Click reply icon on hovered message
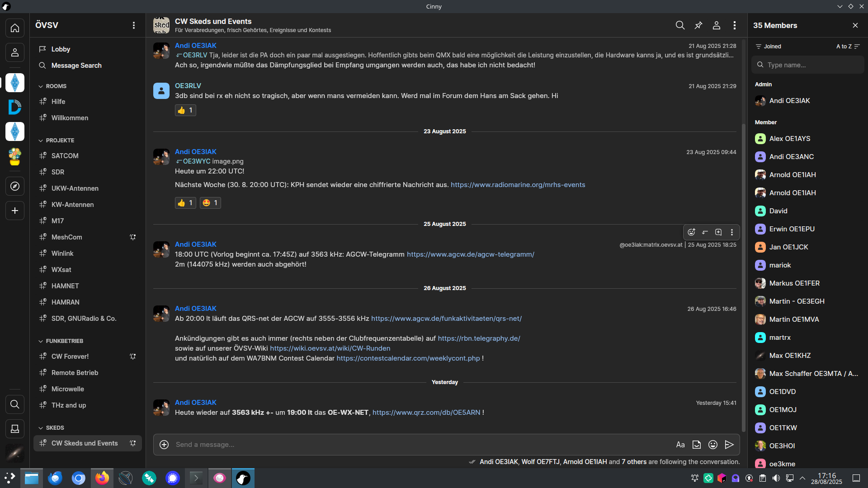Image resolution: width=868 pixels, height=488 pixels. pyautogui.click(x=705, y=232)
